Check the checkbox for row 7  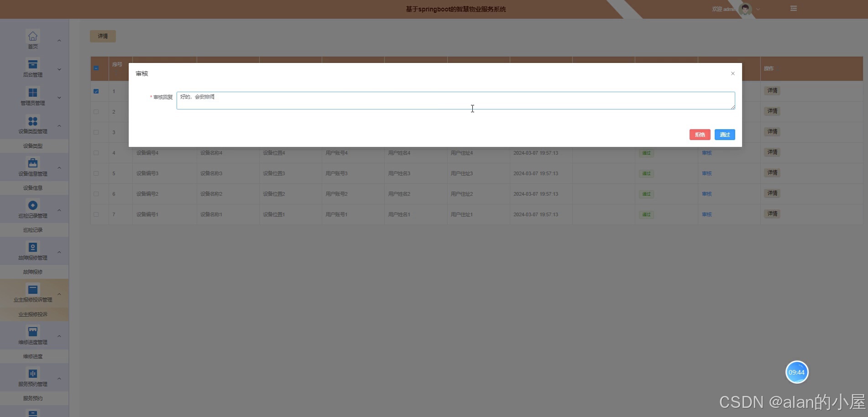(96, 214)
